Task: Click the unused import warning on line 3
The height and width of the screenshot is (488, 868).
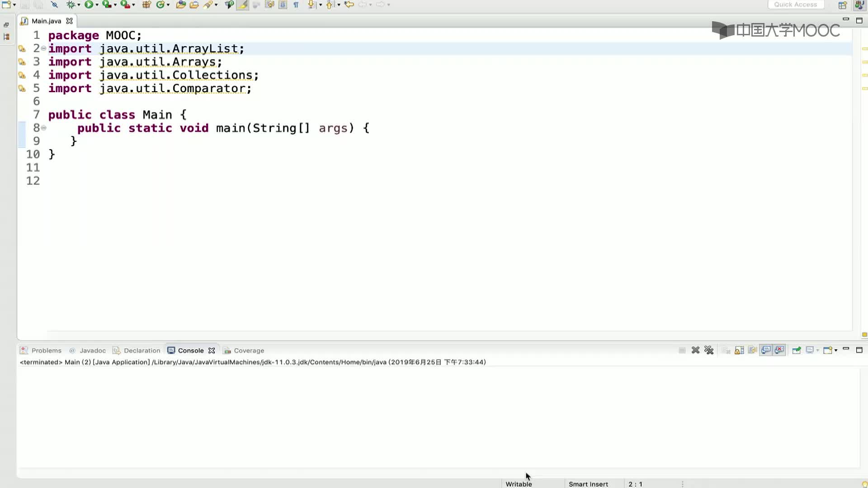Action: click(x=22, y=62)
